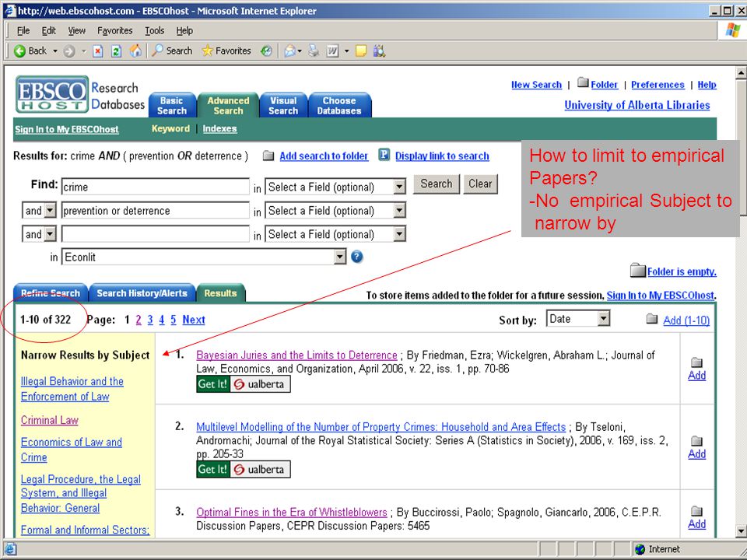Screen dimensions: 747x560
Task: Click the Research toolbar icon
Action: [x=379, y=51]
